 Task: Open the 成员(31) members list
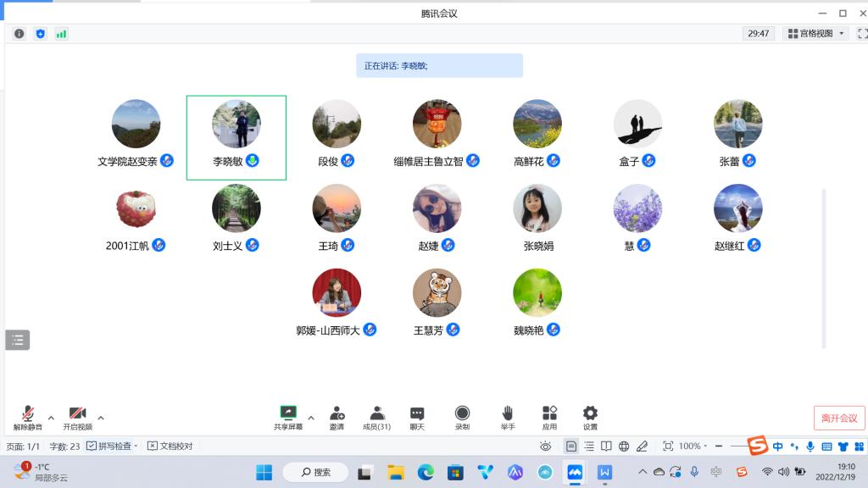coord(376,413)
